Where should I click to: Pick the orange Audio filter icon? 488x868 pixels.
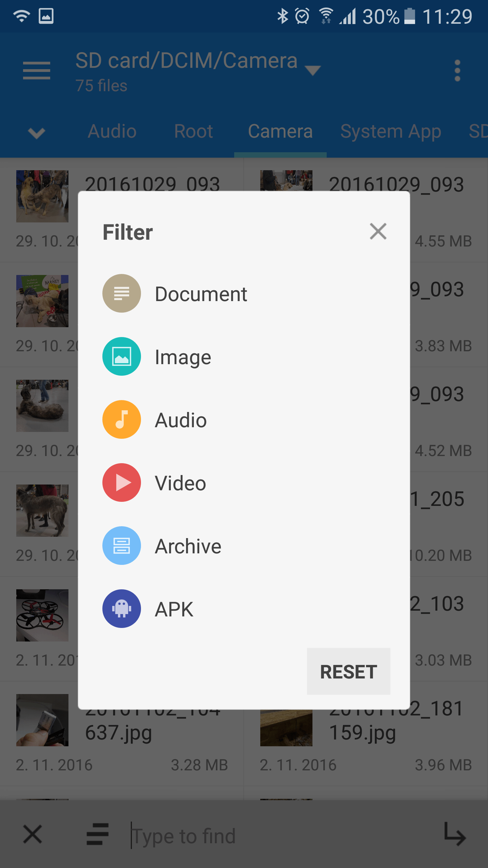click(x=122, y=419)
